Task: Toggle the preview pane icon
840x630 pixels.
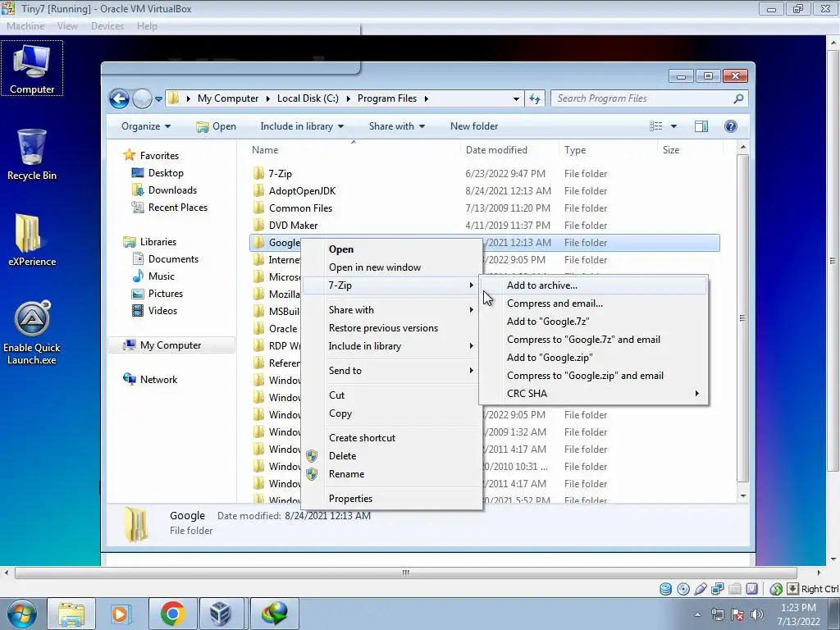Action: 701,126
